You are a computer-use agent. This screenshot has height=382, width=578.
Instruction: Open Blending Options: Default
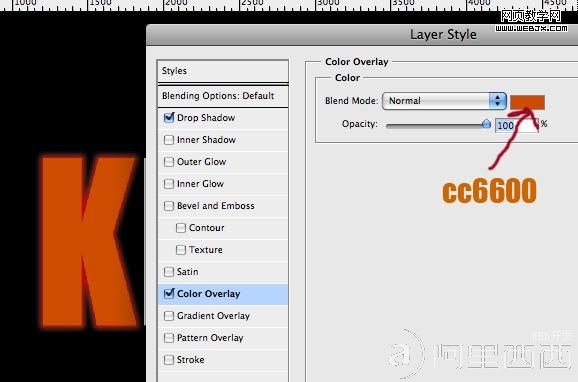click(223, 96)
